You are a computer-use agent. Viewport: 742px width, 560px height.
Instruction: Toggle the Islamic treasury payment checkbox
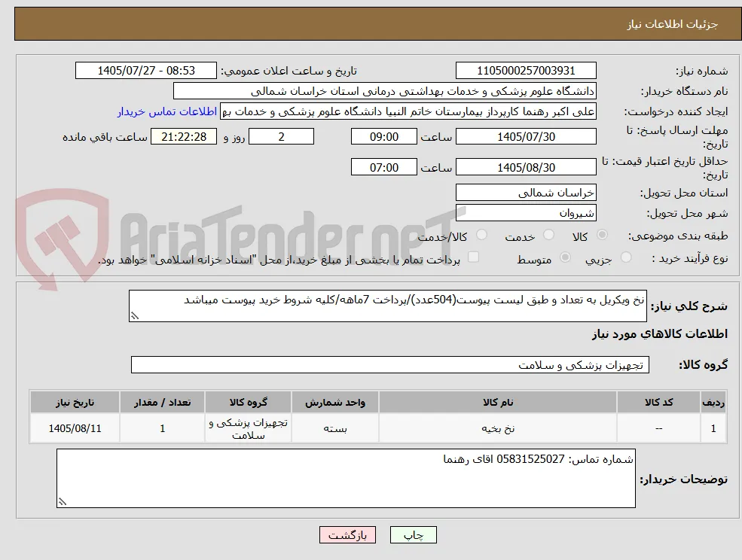click(x=473, y=257)
